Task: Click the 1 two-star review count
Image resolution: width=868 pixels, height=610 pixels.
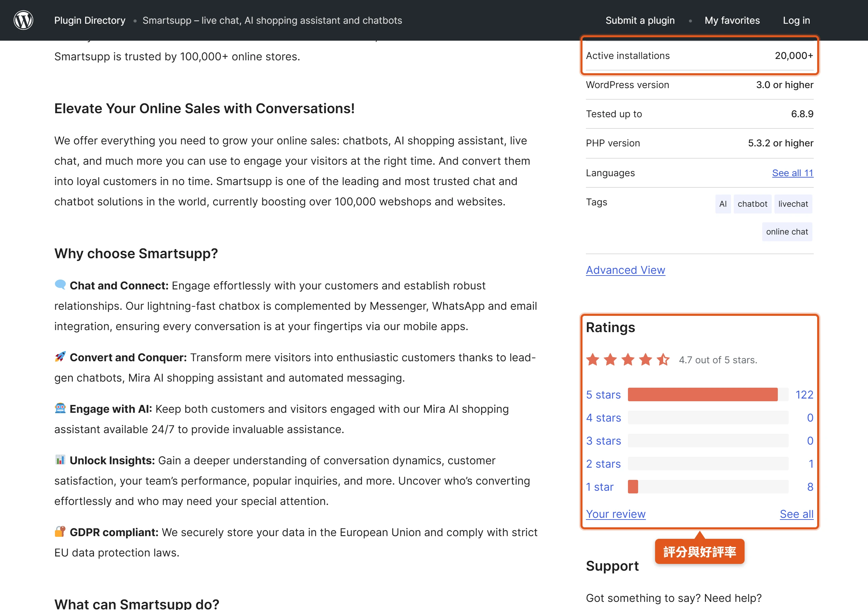Action: (811, 464)
